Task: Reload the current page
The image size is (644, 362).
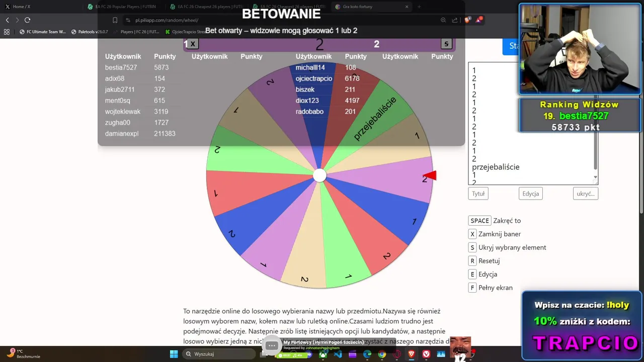Action: point(27,20)
